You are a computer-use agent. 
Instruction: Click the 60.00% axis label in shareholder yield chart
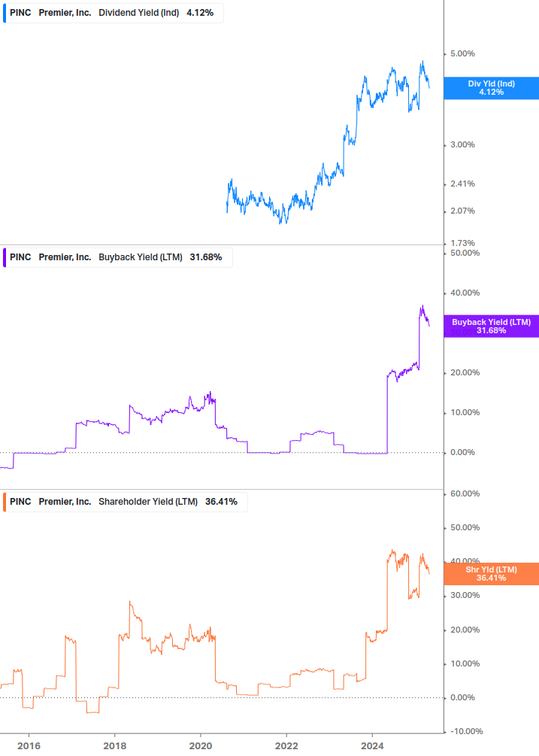(x=465, y=493)
